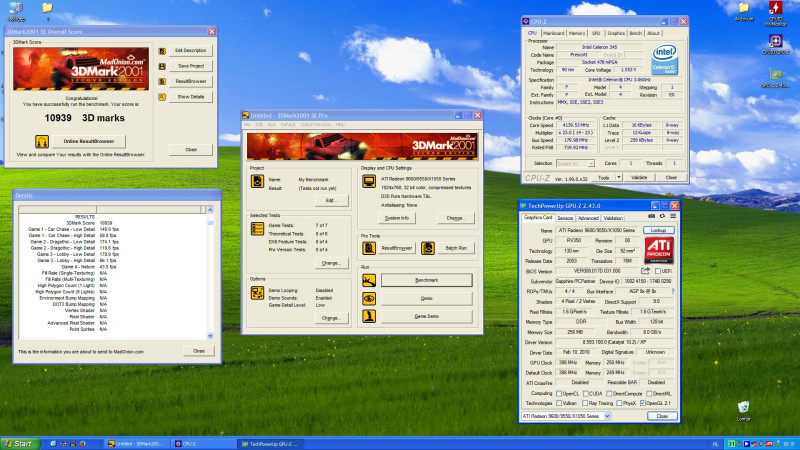Toggle the UEFI checkbox in GPU-Z
This screenshot has width=800, height=450.
coord(658,271)
